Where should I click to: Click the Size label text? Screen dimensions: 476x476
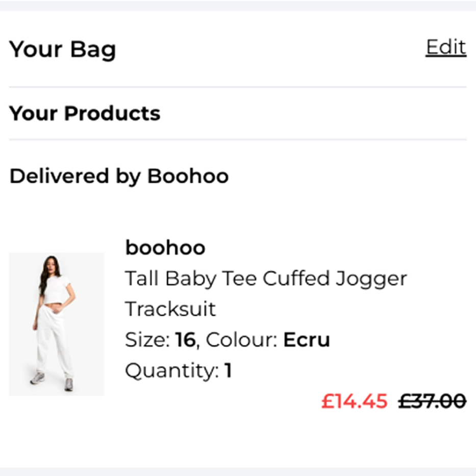147,340
